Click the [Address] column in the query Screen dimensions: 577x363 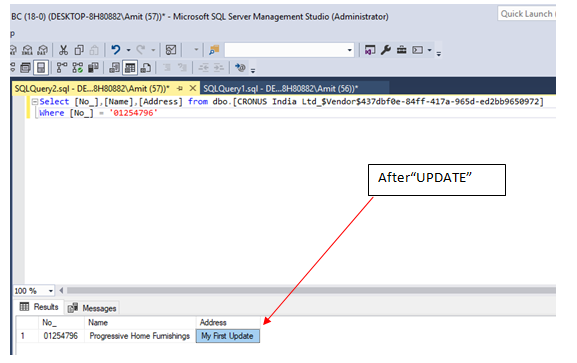[x=160, y=102]
